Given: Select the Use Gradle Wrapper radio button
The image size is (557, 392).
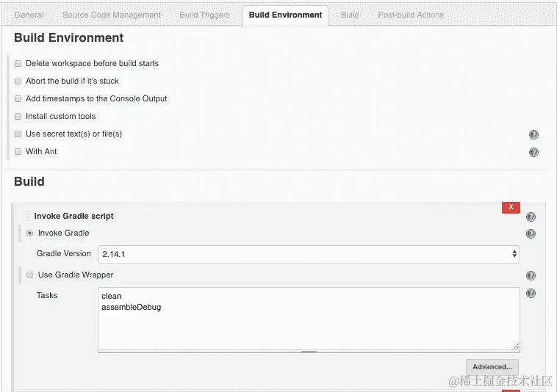Looking at the screenshot, I should (30, 275).
